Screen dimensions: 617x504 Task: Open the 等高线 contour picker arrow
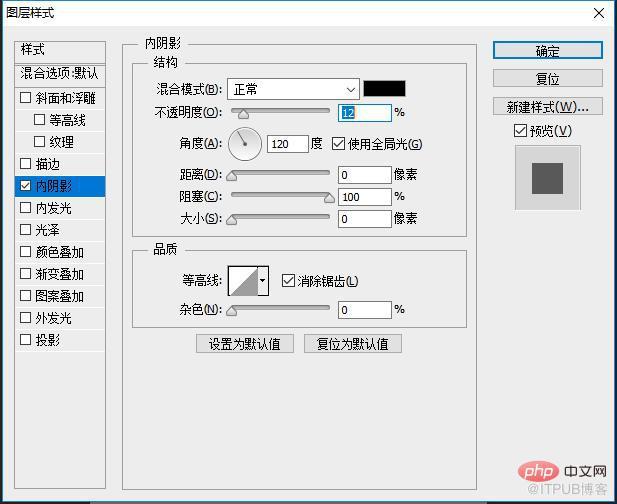point(263,281)
